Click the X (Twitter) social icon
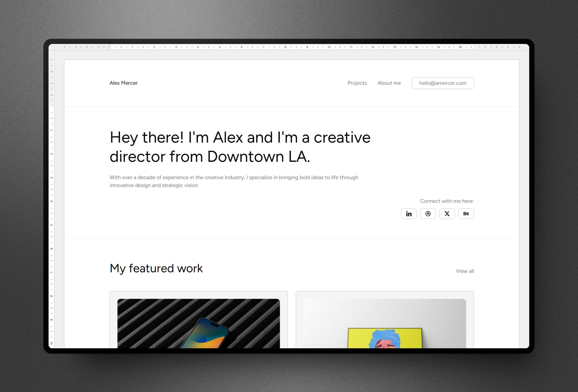 [x=446, y=214]
